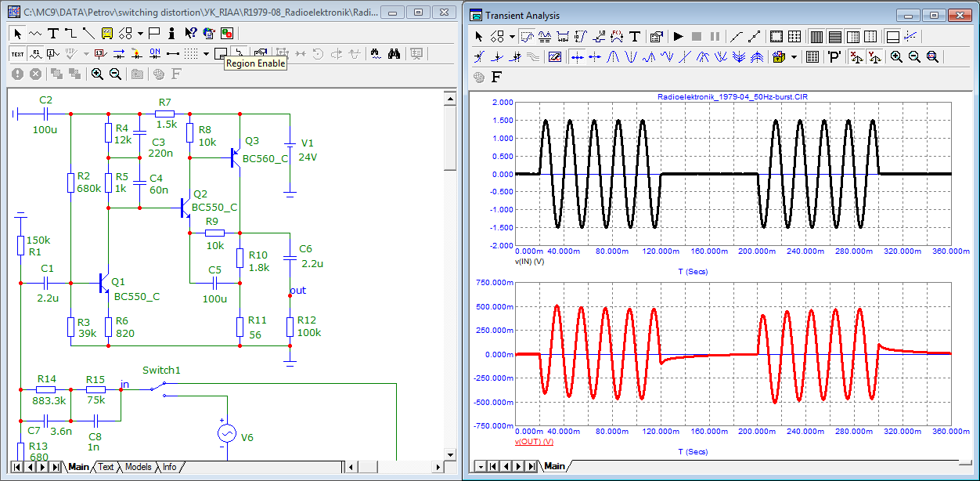Click the Run (play) button in Transient Analysis
This screenshot has height=481, width=980.
[678, 36]
